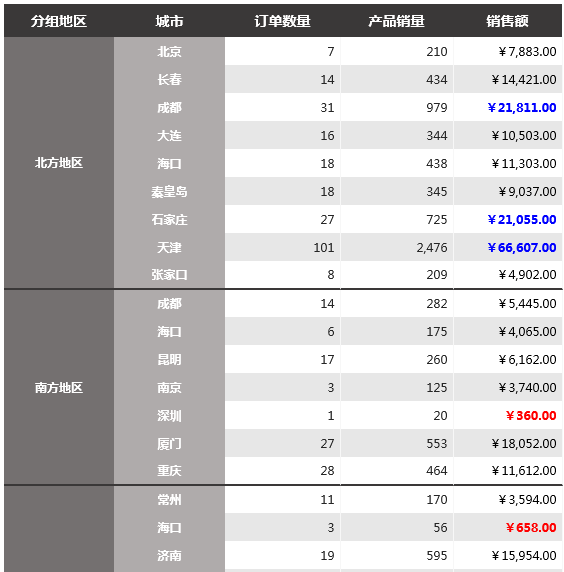Select the blue ¥66,607.00 sales cell
564x572 pixels.
[507, 247]
